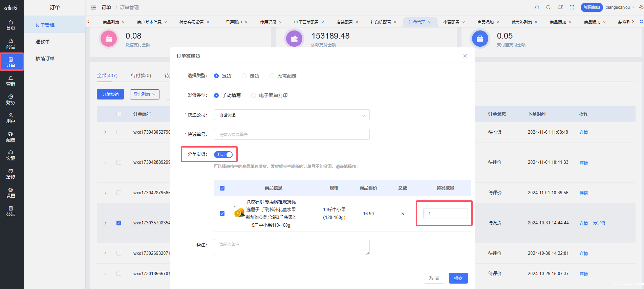Image resolution: width=644 pixels, height=289 pixels.
Task: Expand order row wxo173043052790
Action: coord(105,132)
